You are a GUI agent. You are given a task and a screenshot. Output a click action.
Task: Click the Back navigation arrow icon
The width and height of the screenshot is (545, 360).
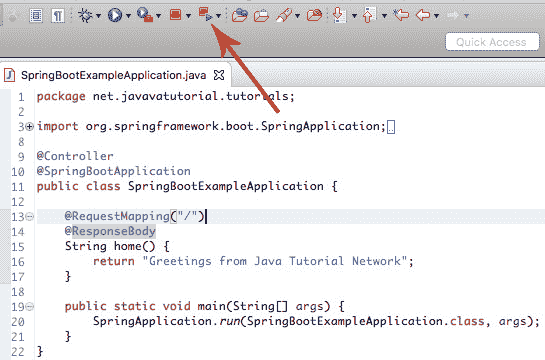(423, 15)
